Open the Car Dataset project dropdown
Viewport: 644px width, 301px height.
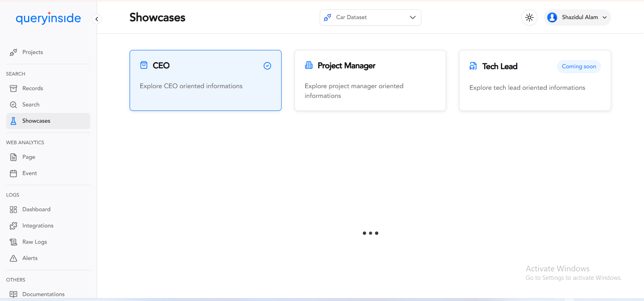coord(370,17)
